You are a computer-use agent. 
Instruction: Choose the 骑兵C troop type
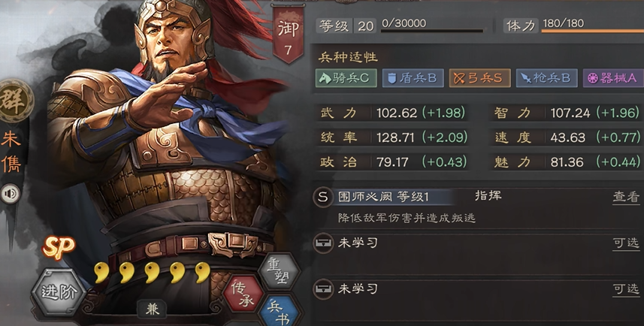346,78
